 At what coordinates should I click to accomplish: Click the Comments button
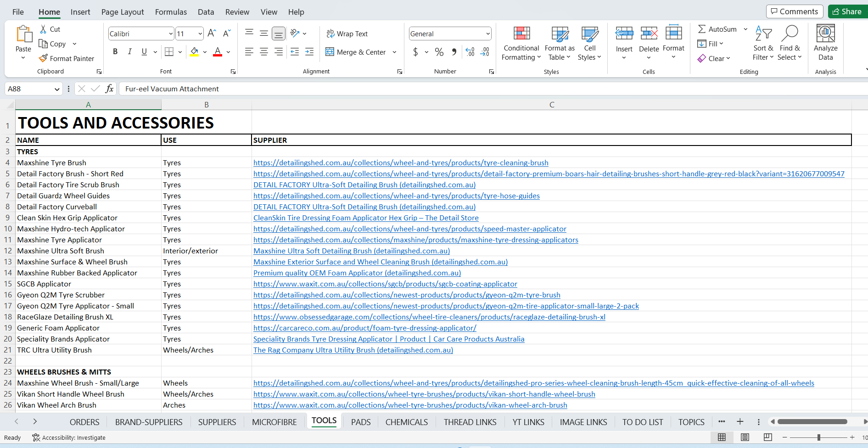pyautogui.click(x=795, y=11)
